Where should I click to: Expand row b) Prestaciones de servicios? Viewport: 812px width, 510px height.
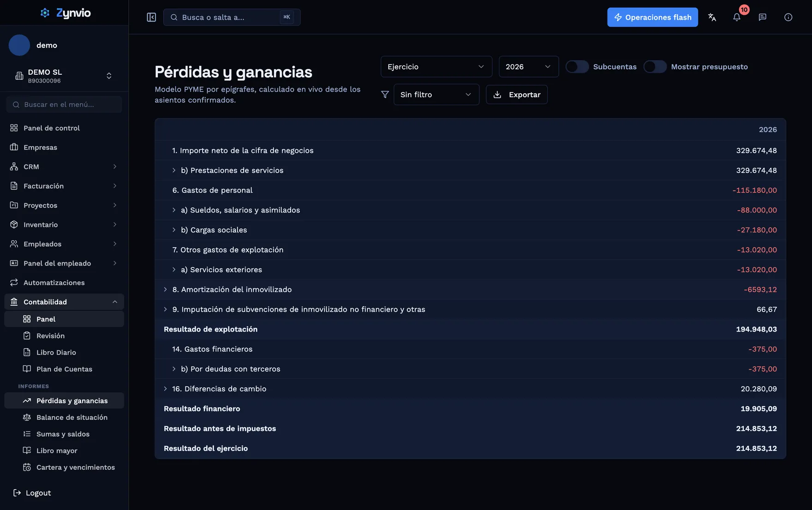(174, 170)
